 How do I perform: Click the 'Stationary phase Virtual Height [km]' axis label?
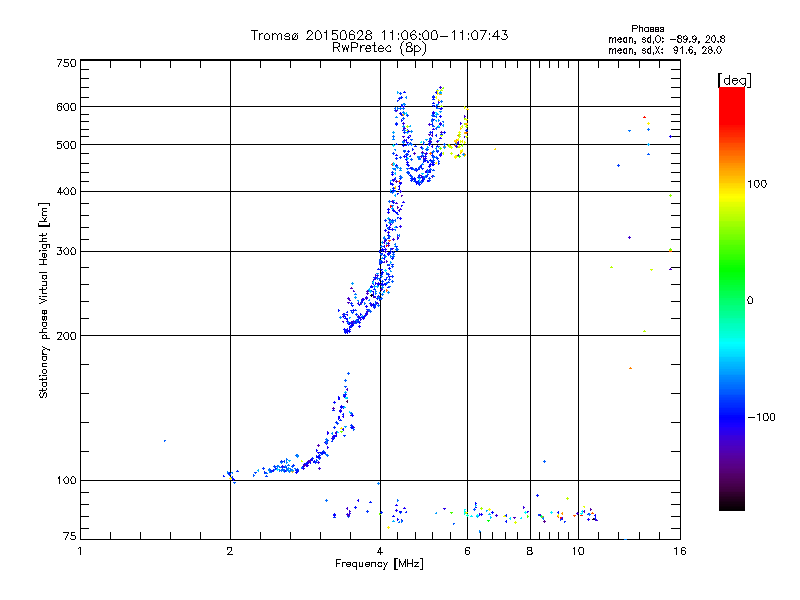click(44, 300)
